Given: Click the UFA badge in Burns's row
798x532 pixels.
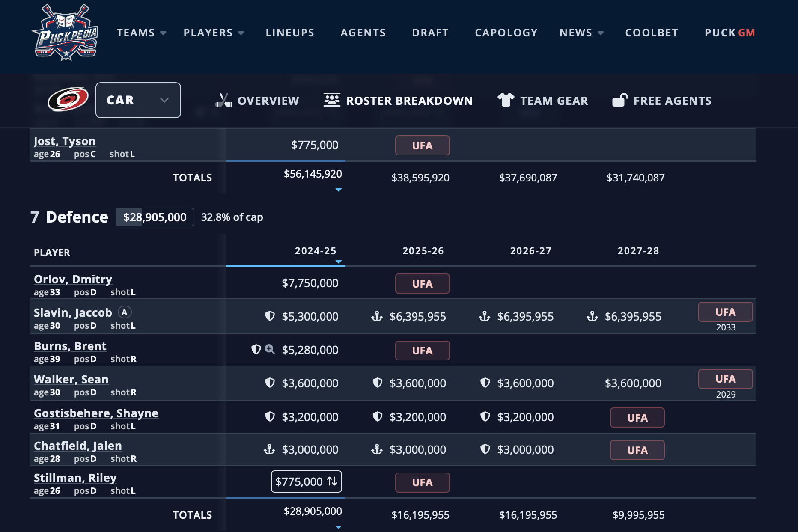Looking at the screenshot, I should click(x=422, y=351).
